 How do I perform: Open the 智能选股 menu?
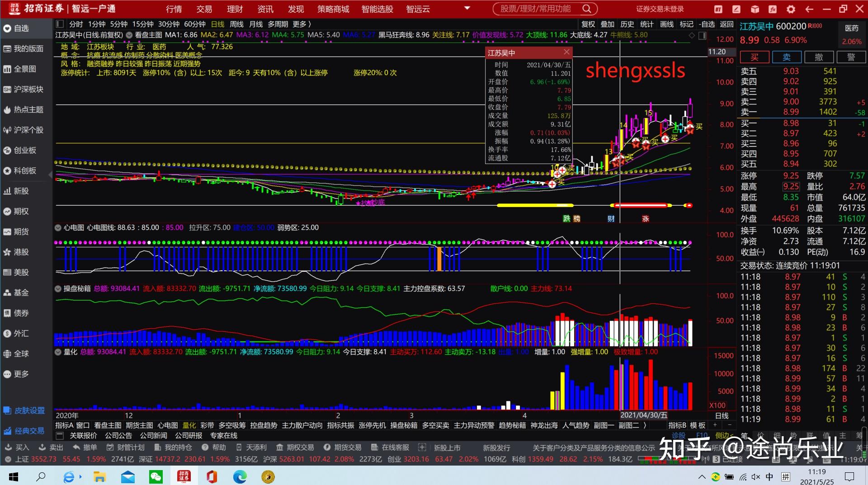[377, 9]
